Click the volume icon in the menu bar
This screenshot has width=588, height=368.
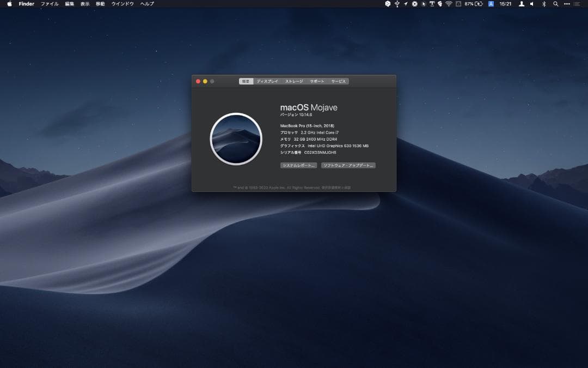(531, 4)
